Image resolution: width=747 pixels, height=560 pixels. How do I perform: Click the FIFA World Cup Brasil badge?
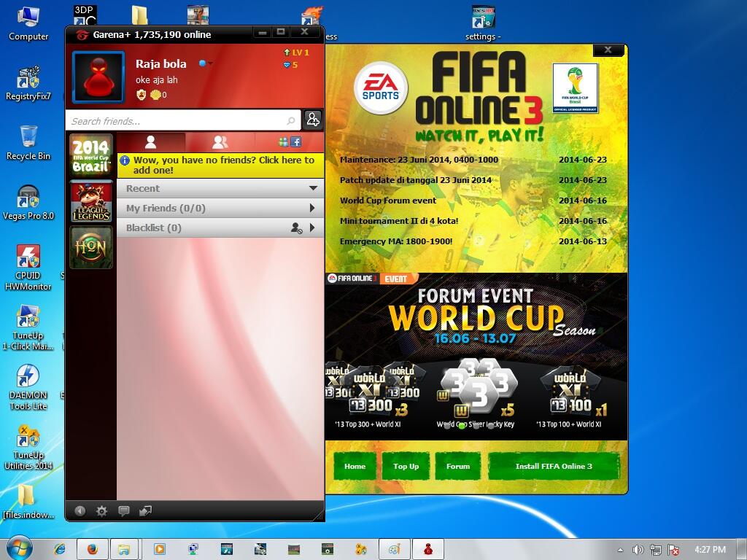(x=575, y=88)
